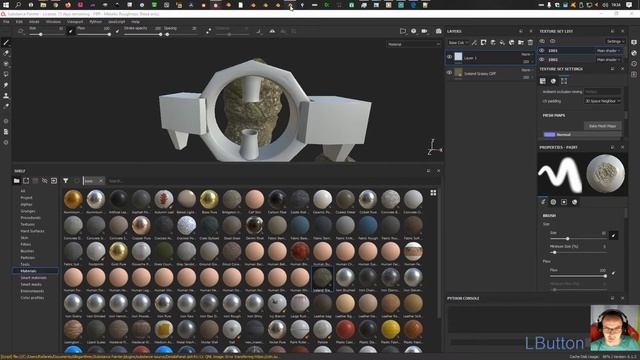Select Smart materials category in Shelf

point(33,278)
